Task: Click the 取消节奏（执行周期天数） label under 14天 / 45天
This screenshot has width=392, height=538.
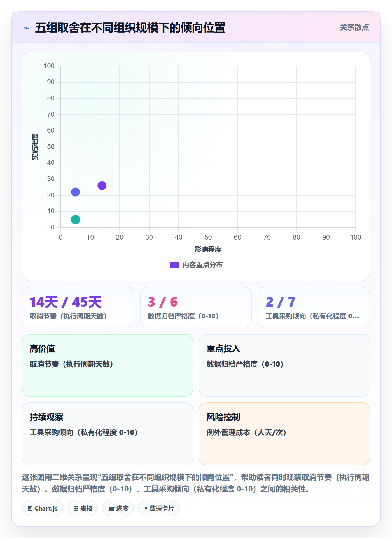Action: click(69, 316)
